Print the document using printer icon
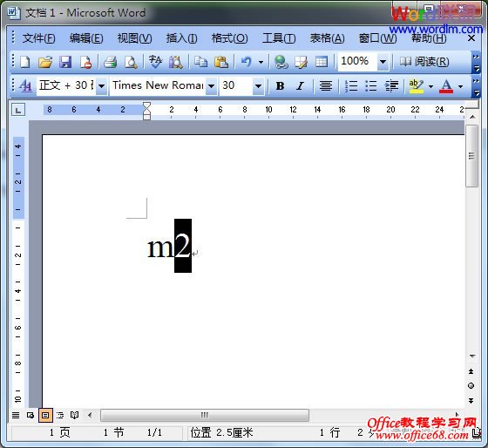The height and width of the screenshot is (448, 488). (x=110, y=62)
